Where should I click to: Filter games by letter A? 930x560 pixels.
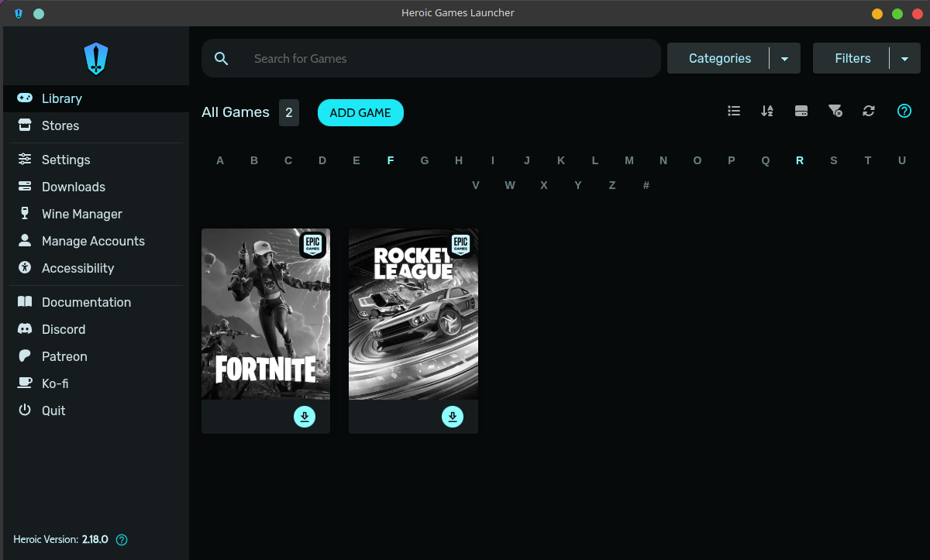220,160
